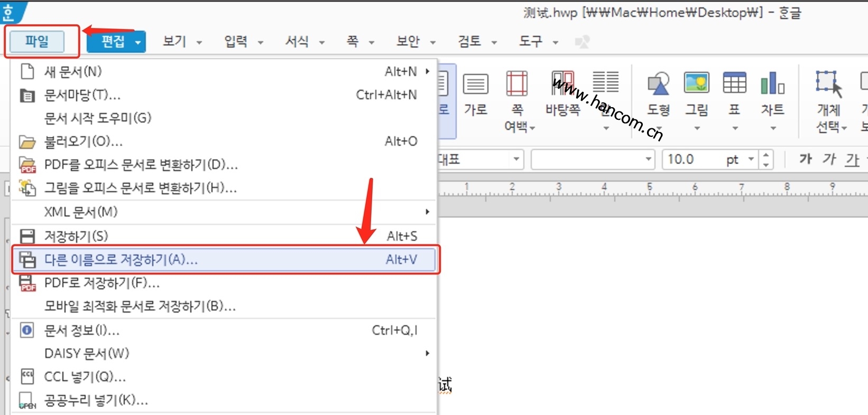This screenshot has width=868, height=415.
Task: Choose 불러오기(O)... to open a file
Action: pos(224,142)
